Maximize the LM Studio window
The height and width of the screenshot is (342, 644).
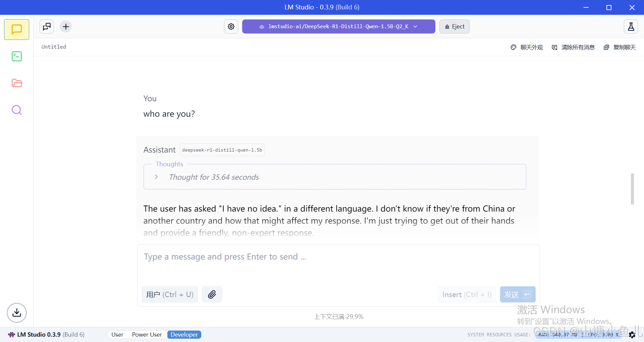click(609, 7)
